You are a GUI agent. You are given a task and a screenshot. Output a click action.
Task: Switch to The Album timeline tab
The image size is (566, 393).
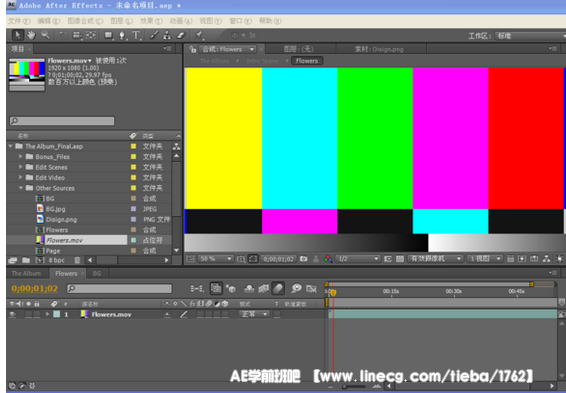pos(26,274)
